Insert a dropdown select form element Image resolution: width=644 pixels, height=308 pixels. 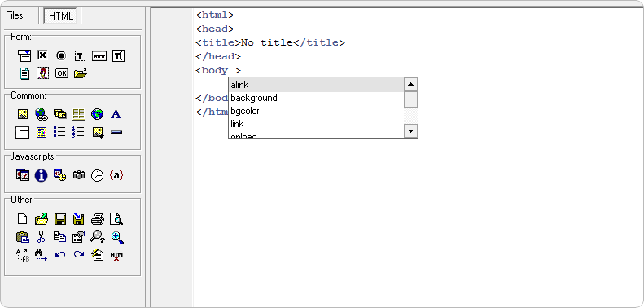[x=24, y=55]
